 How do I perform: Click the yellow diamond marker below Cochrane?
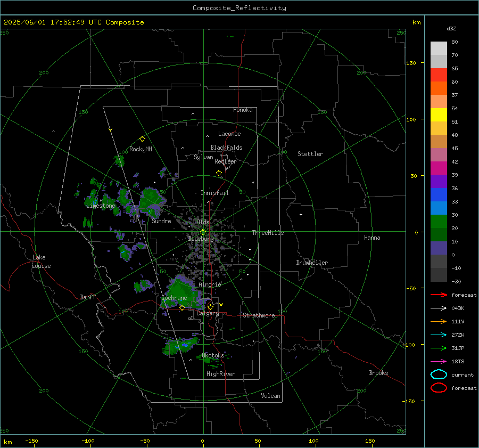(x=182, y=308)
